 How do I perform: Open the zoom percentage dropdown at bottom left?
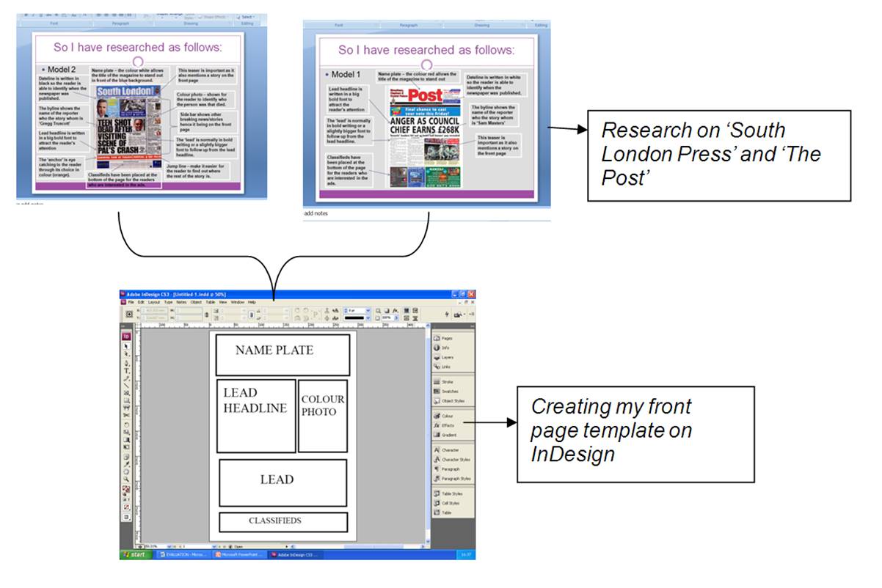[170, 546]
